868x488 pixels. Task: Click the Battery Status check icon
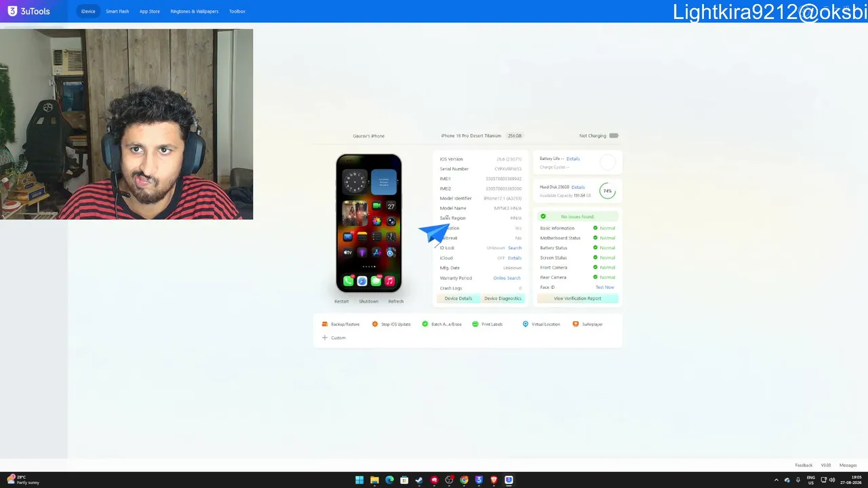tap(595, 248)
